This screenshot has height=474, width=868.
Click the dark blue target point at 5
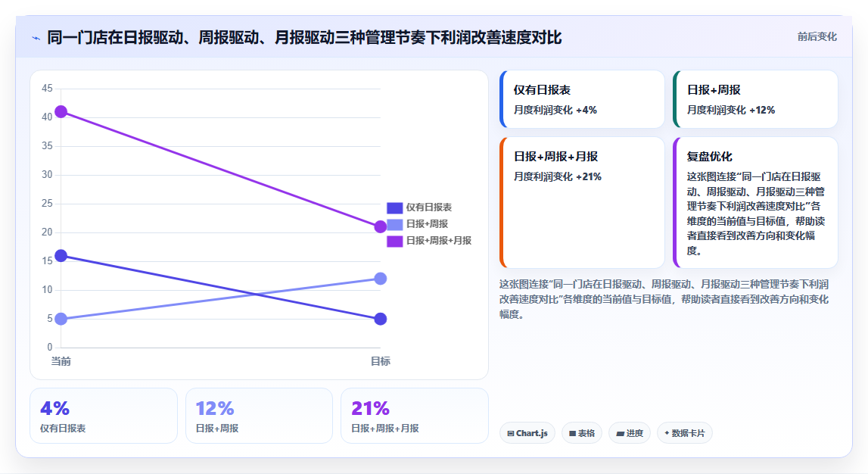coord(381,319)
